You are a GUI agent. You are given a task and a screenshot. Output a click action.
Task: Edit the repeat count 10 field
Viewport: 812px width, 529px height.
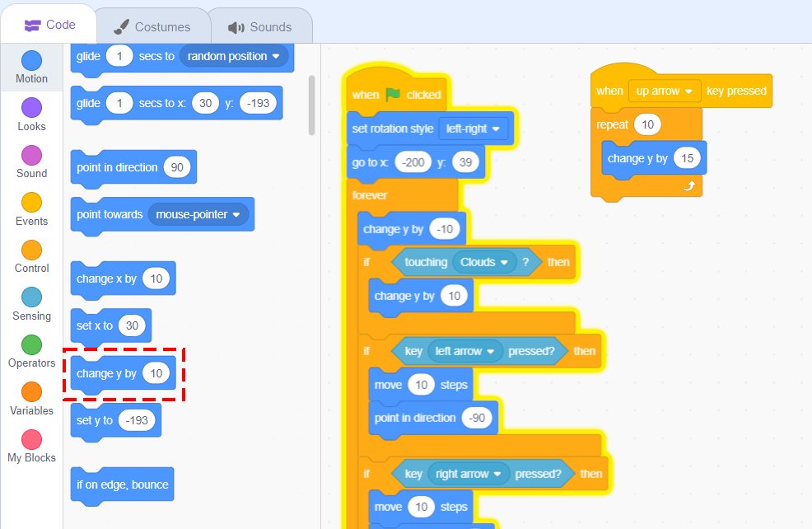647,125
